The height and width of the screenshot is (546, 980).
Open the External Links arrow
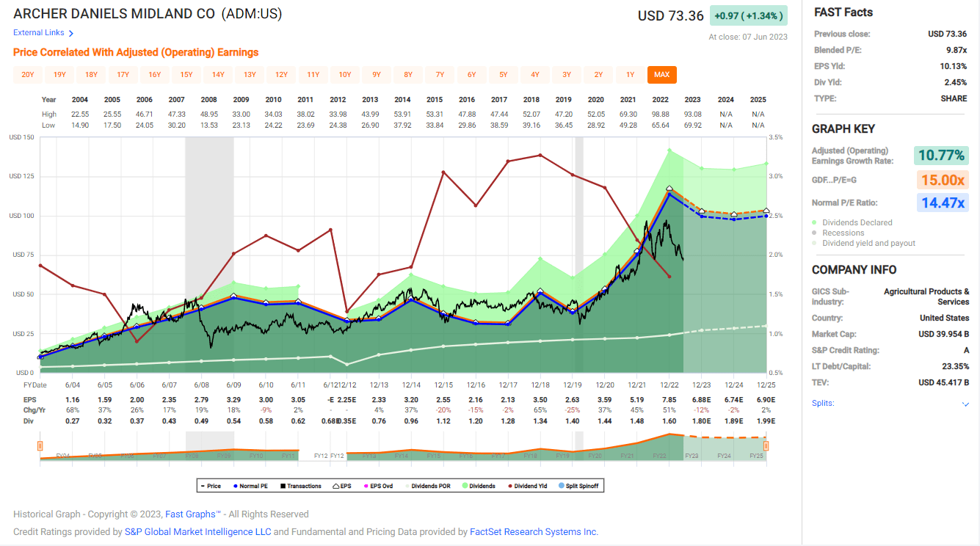71,33
